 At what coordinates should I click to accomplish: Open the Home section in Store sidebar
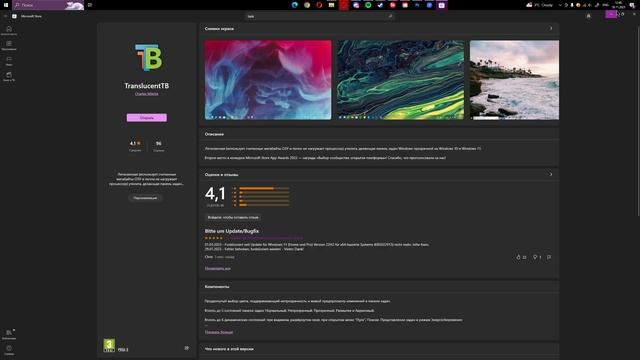pos(9,30)
